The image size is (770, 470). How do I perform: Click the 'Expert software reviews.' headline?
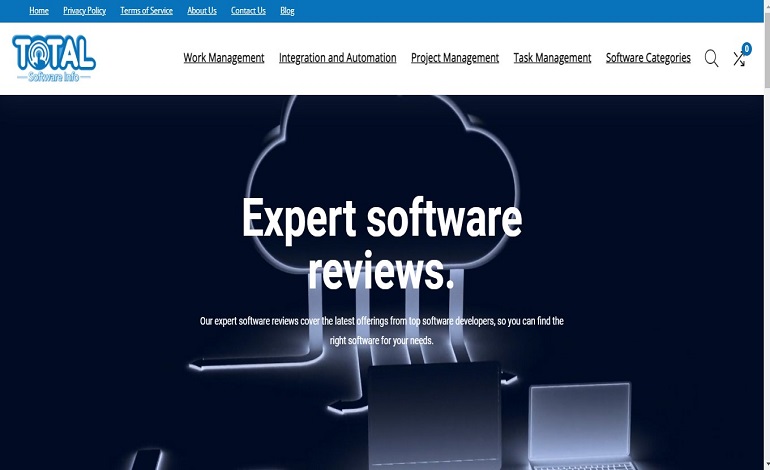tap(382, 244)
